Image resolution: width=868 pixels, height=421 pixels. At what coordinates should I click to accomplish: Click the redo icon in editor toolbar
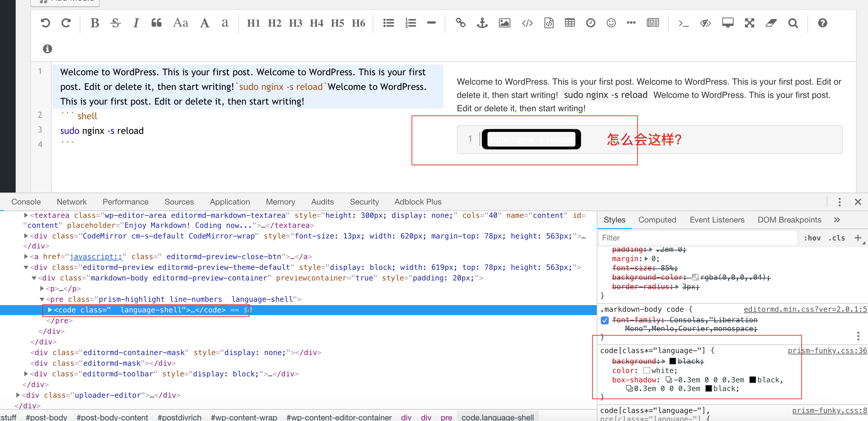click(66, 23)
